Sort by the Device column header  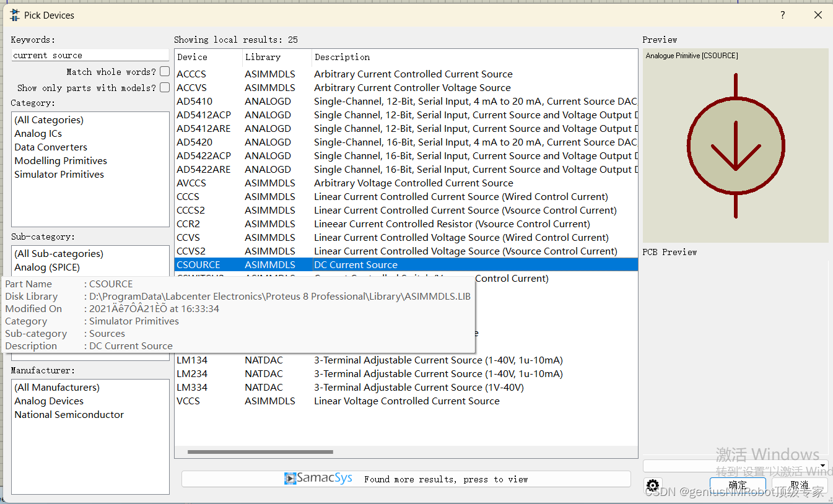coord(208,57)
